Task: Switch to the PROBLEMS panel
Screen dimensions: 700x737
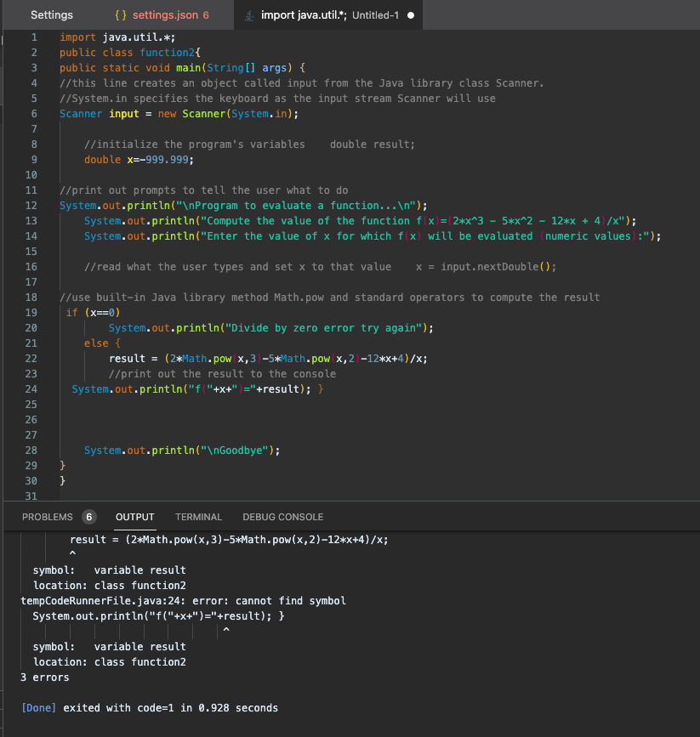Action: pos(47,516)
